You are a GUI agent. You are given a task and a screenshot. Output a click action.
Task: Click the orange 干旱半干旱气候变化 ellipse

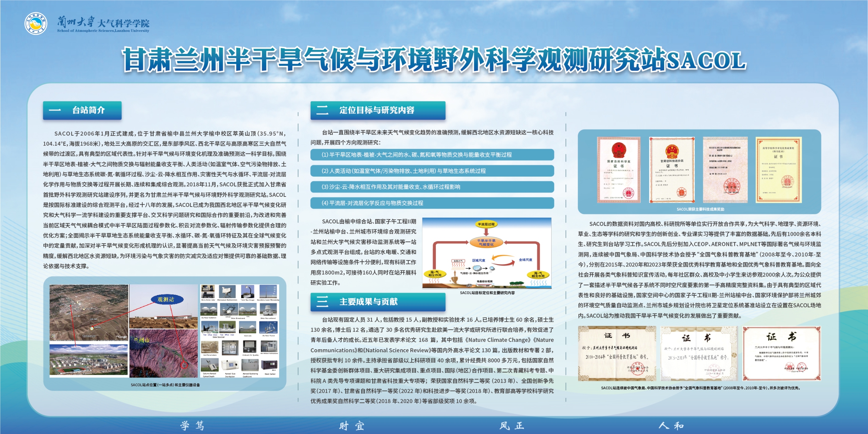point(486,242)
